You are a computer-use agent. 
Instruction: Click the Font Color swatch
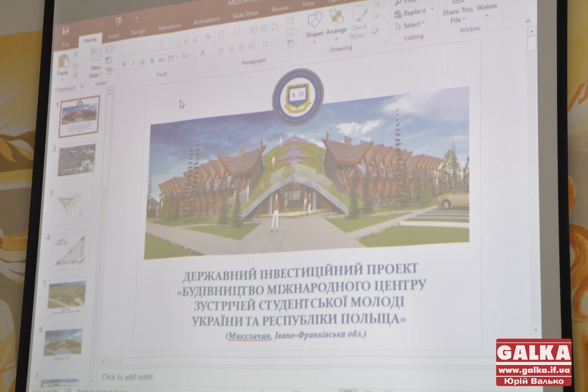[x=203, y=54]
